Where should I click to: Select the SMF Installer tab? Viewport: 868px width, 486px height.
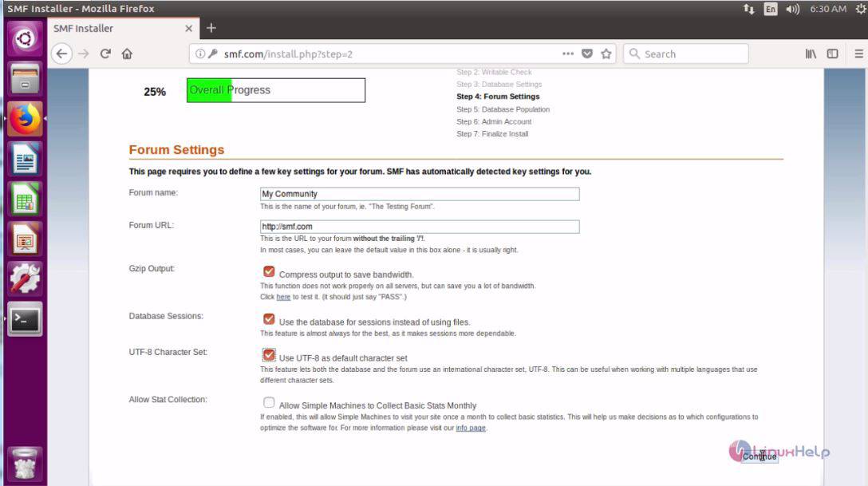pyautogui.click(x=123, y=28)
